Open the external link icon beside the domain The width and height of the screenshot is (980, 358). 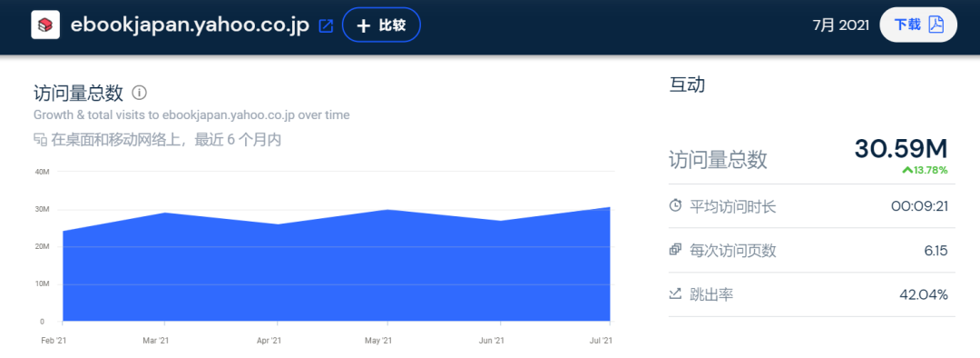(x=327, y=25)
